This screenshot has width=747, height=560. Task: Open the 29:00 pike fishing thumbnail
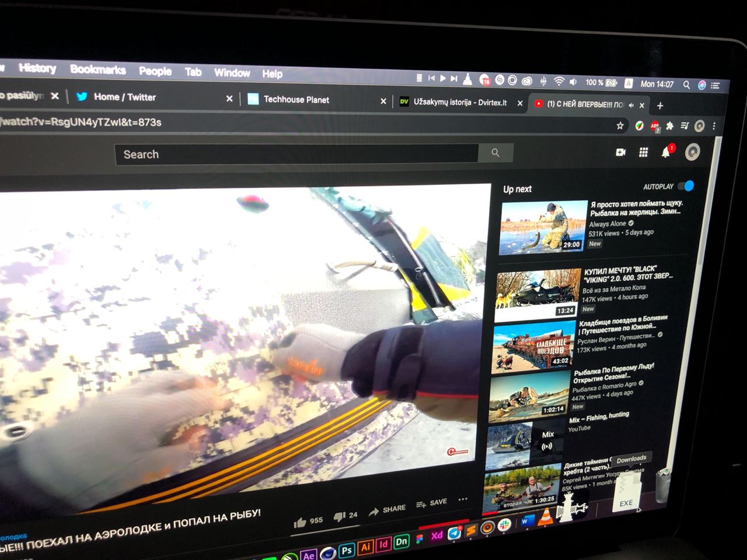point(543,228)
